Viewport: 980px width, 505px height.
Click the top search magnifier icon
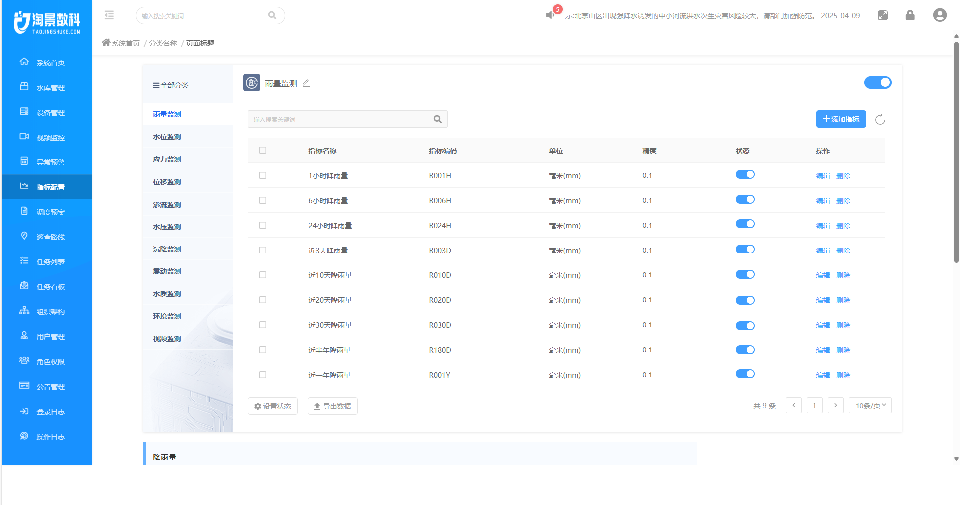(x=272, y=15)
